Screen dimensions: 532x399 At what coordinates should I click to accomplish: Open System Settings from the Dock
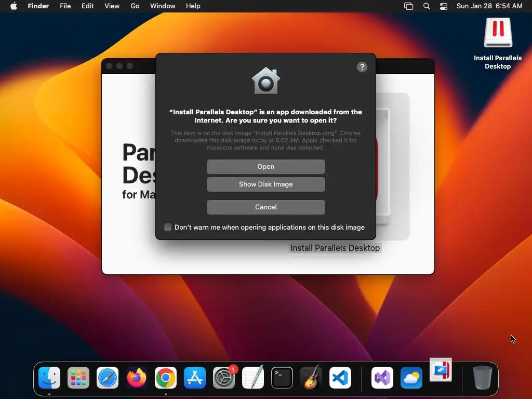pos(224,378)
